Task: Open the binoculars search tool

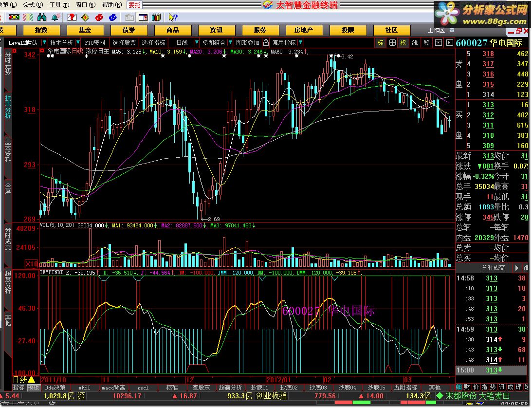Action: [42, 17]
